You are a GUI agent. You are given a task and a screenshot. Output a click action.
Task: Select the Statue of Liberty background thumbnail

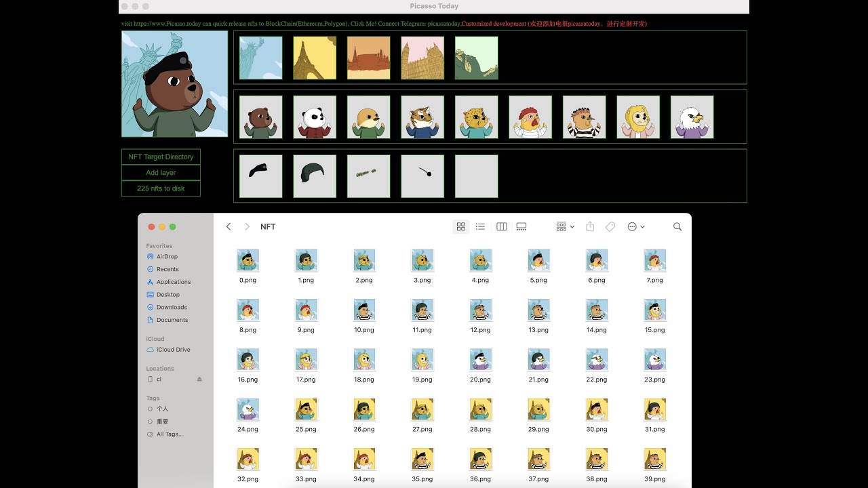[260, 58]
